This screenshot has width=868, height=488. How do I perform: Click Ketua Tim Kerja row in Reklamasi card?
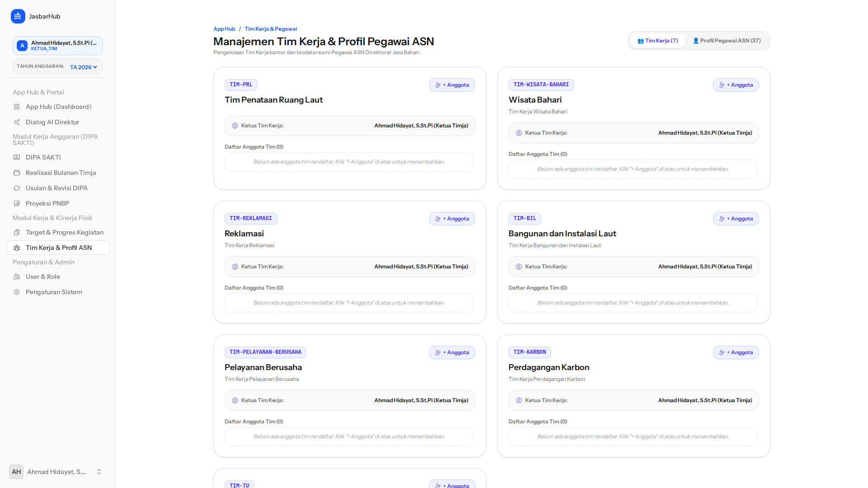[x=350, y=267]
